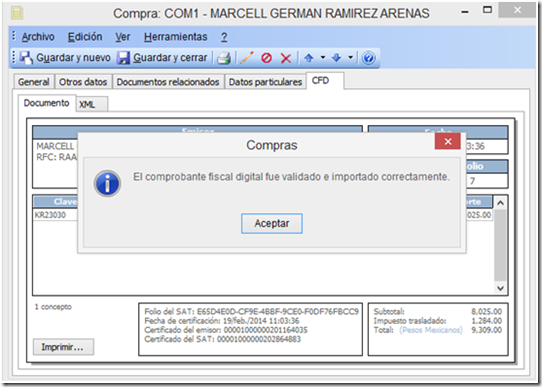Open the Datos particulares tab

[265, 82]
